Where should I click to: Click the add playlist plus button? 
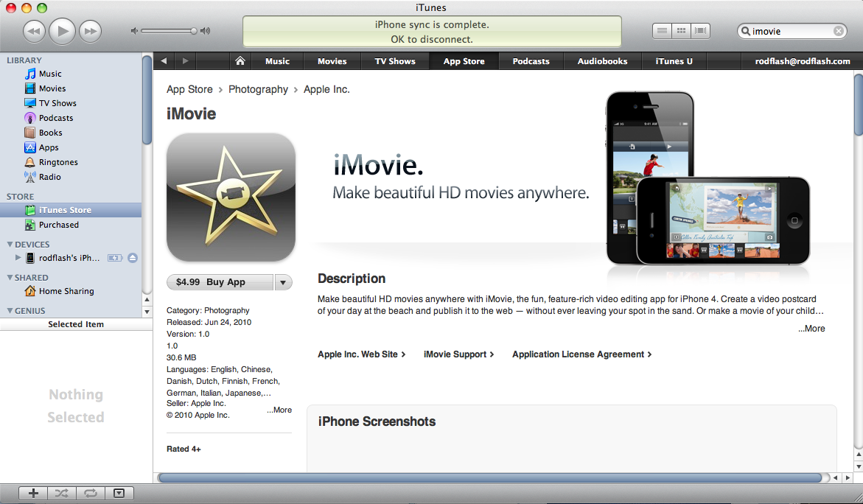coord(33,493)
